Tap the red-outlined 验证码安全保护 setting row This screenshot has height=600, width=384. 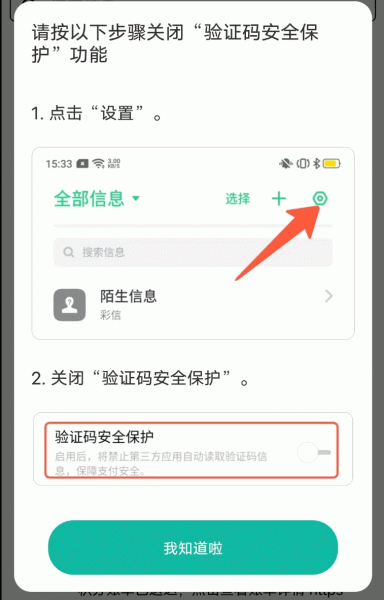(x=191, y=450)
